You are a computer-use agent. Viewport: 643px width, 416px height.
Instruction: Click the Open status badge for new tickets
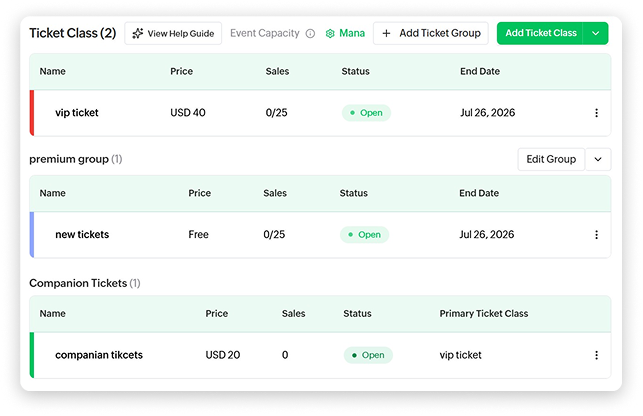(365, 235)
